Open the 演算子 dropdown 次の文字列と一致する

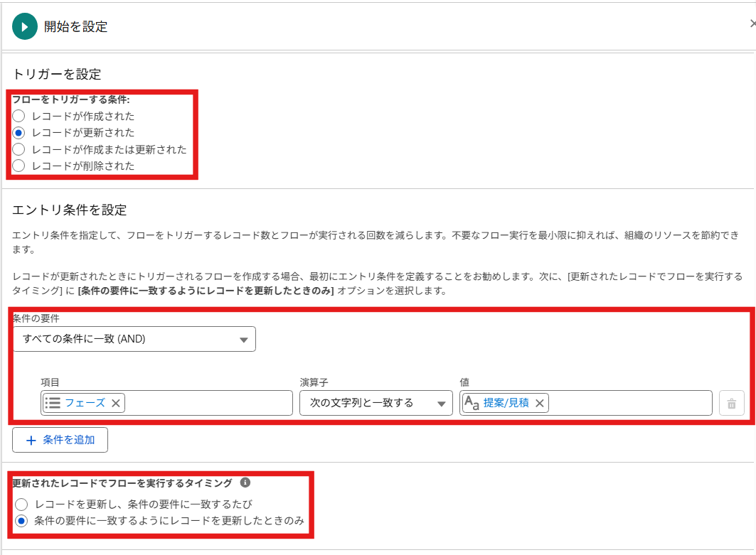(x=376, y=403)
